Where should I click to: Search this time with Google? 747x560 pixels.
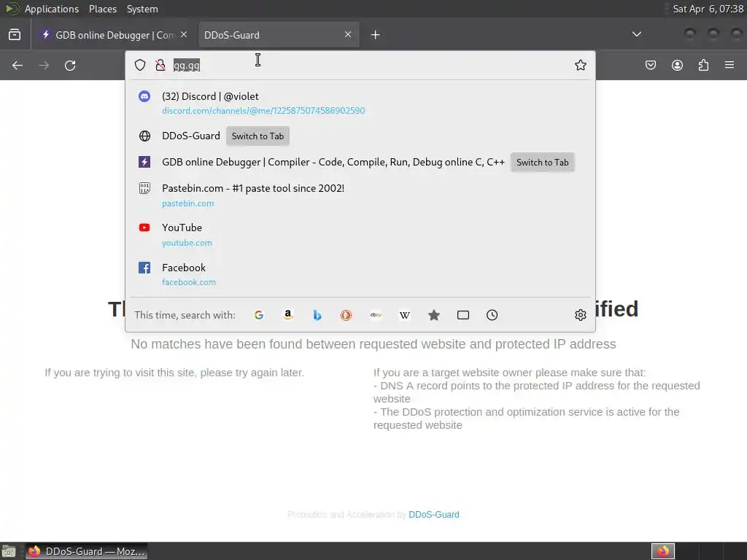point(259,315)
